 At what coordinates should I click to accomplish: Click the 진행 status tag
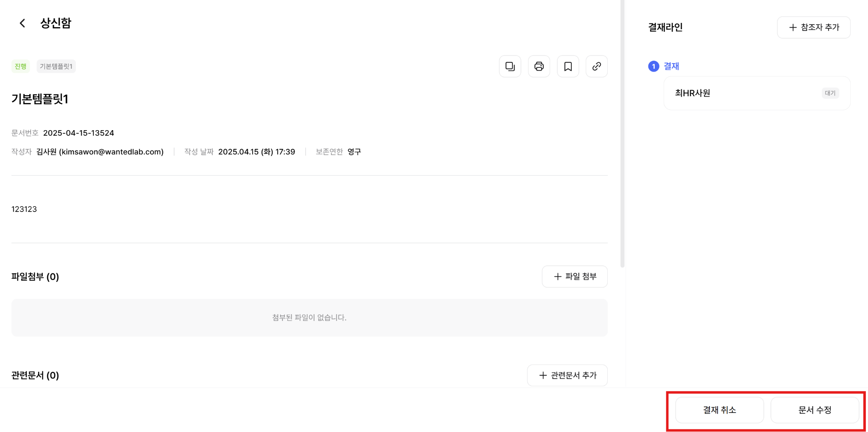20,66
